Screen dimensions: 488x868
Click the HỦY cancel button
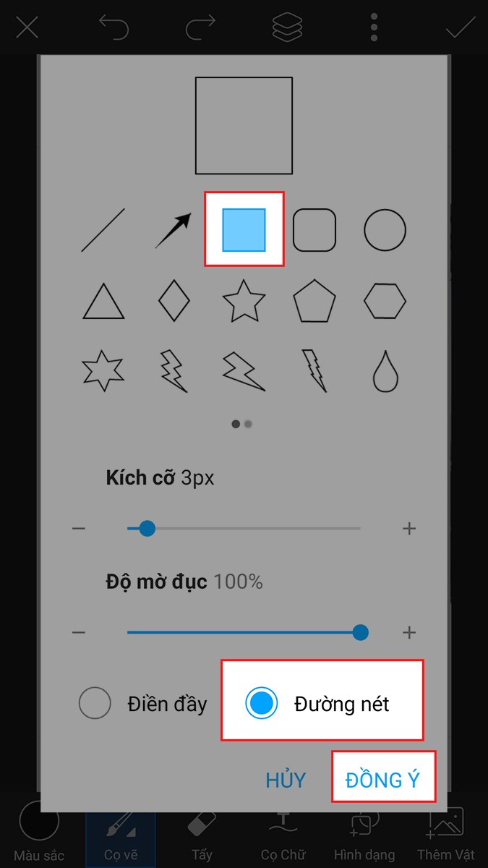click(286, 780)
